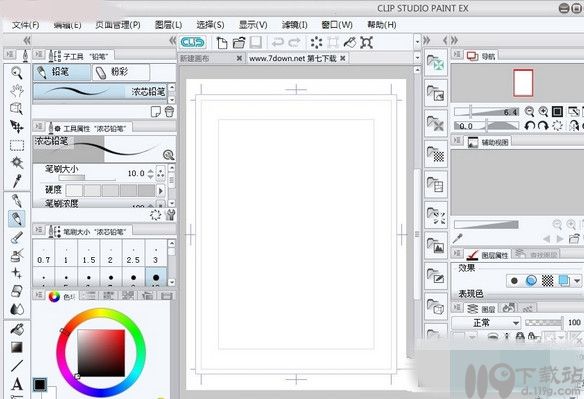Image resolution: width=584 pixels, height=399 pixels.
Task: Click the color wheel saturation square
Action: click(x=101, y=352)
